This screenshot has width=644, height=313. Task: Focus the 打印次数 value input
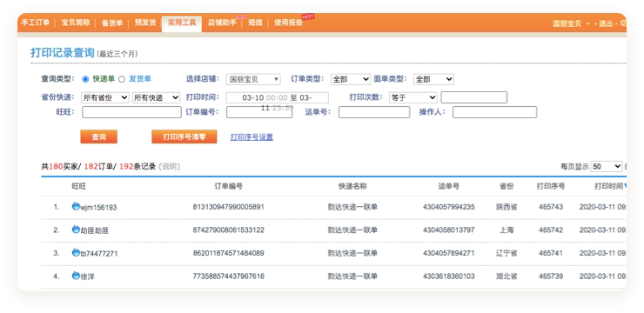click(474, 97)
